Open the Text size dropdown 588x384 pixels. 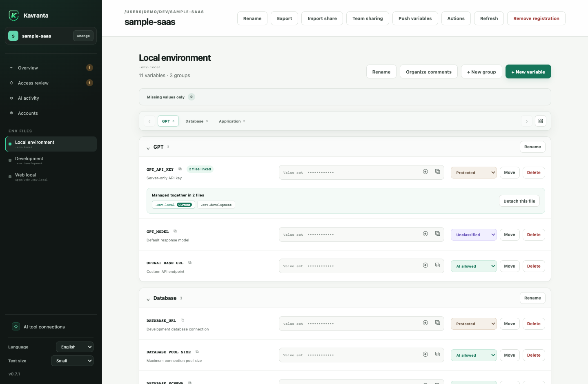tap(72, 361)
